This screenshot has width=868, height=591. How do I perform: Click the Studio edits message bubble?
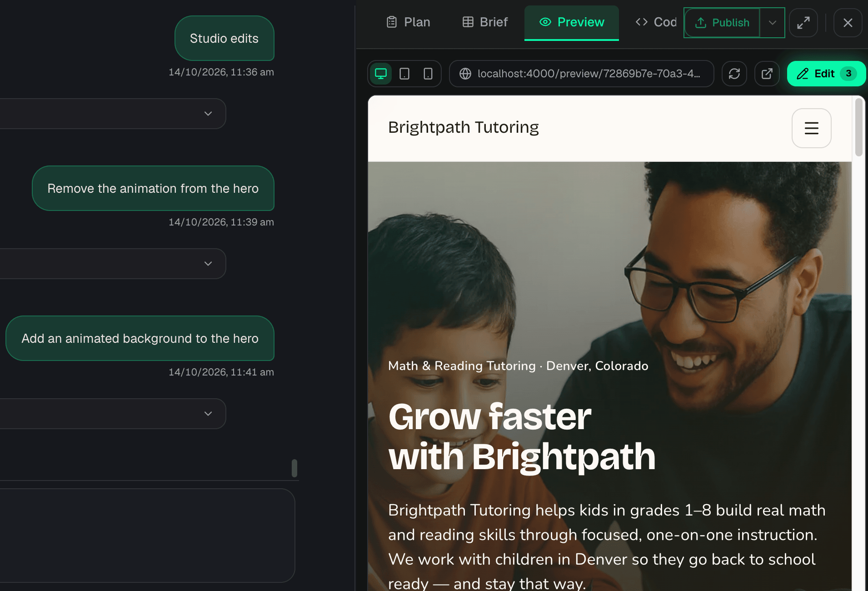click(x=224, y=38)
